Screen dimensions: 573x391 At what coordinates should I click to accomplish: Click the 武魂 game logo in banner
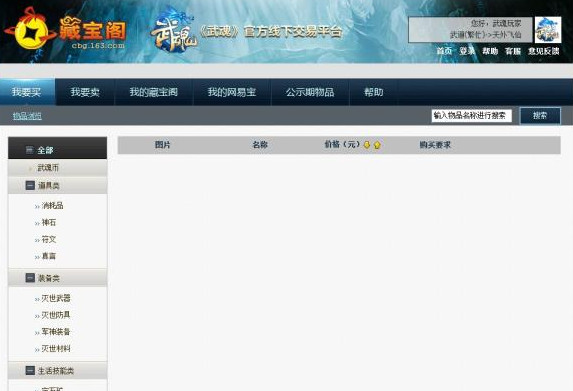click(173, 31)
